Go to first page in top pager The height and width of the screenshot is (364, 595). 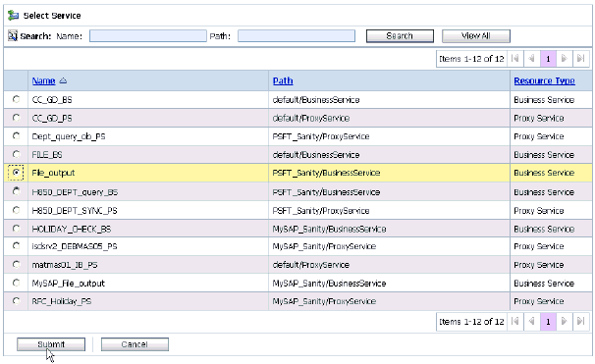(x=514, y=59)
